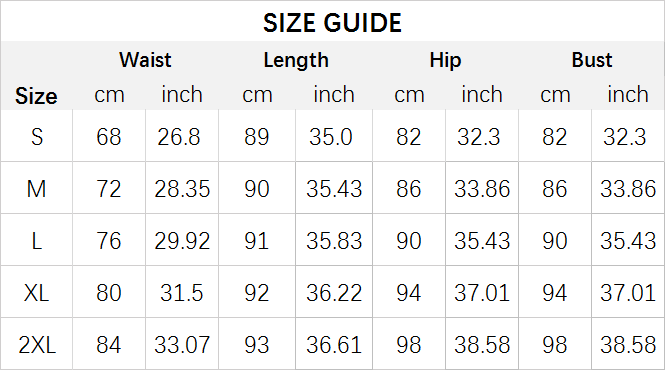This screenshot has height=371, width=666.
Task: Click the 29.92 waist inch cell
Action: pyautogui.click(x=182, y=241)
